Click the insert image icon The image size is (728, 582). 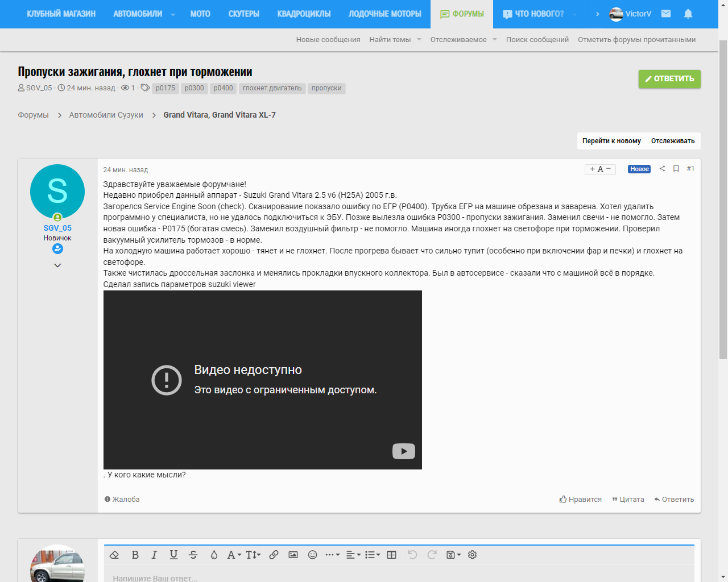293,555
